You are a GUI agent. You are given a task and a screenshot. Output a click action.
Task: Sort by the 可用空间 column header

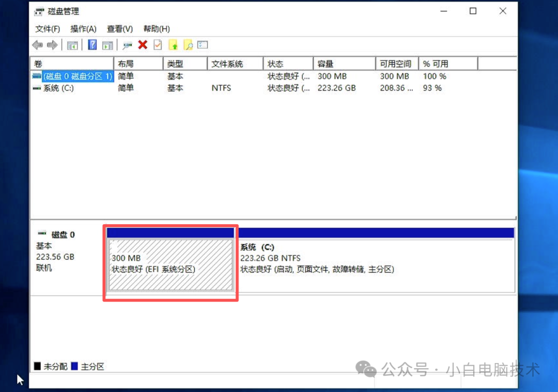(397, 64)
